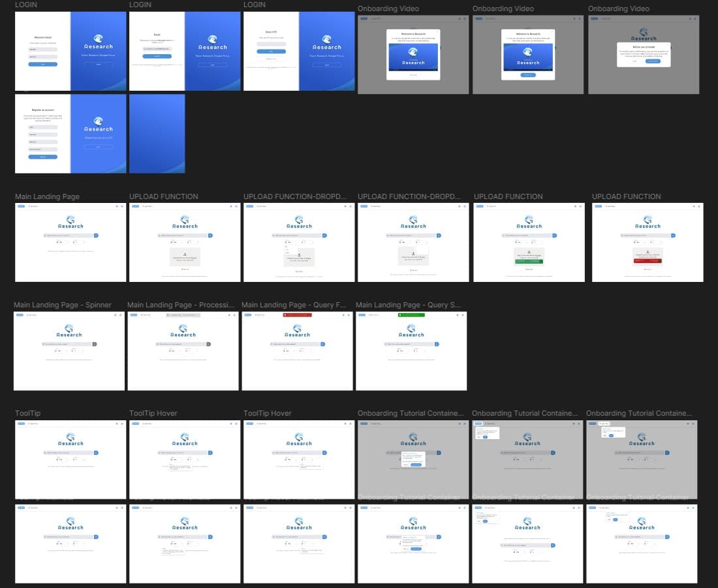Click the upload arrow icon in first UPLOAD FUNCTION frame
Viewport: 718px width, 588px height.
coord(185,254)
